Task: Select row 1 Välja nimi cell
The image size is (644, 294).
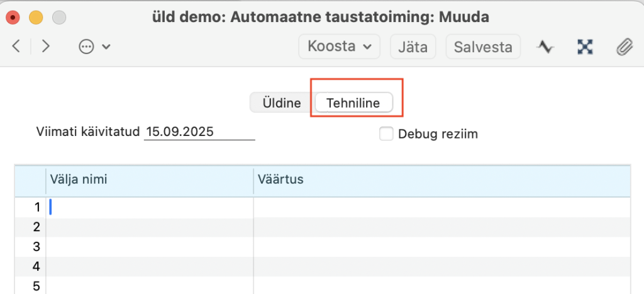Action: [x=148, y=207]
